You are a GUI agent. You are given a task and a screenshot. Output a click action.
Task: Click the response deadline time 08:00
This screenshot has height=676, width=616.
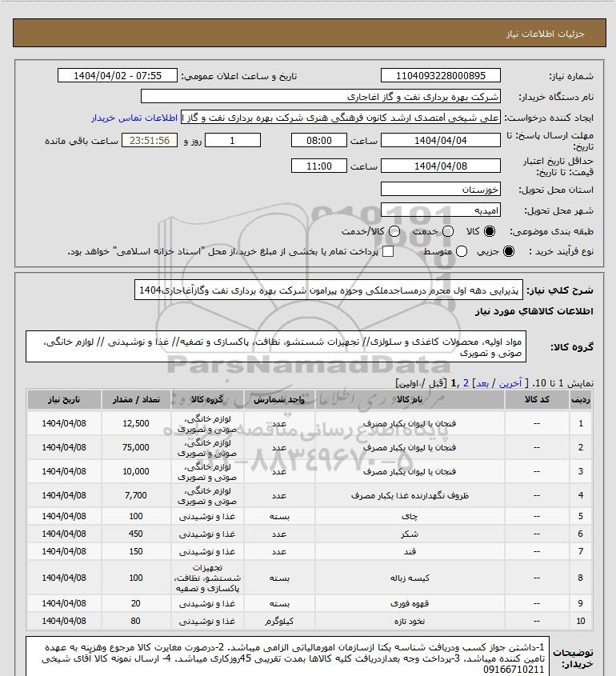[319, 140]
